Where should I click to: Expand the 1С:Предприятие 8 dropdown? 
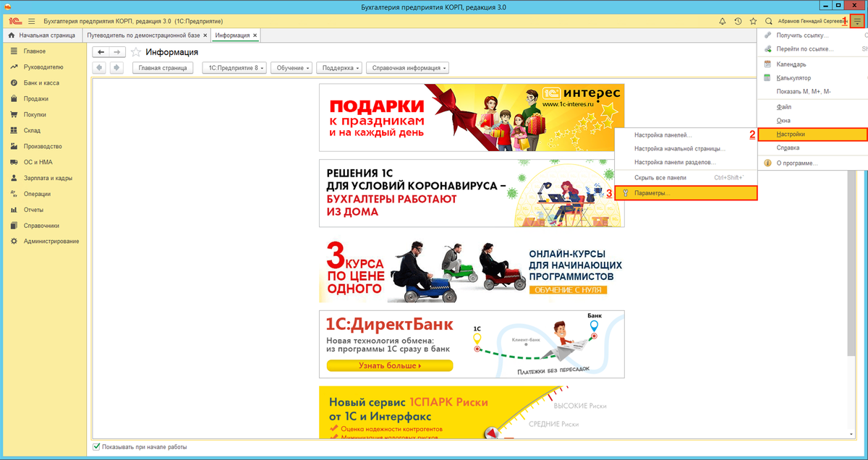[234, 68]
